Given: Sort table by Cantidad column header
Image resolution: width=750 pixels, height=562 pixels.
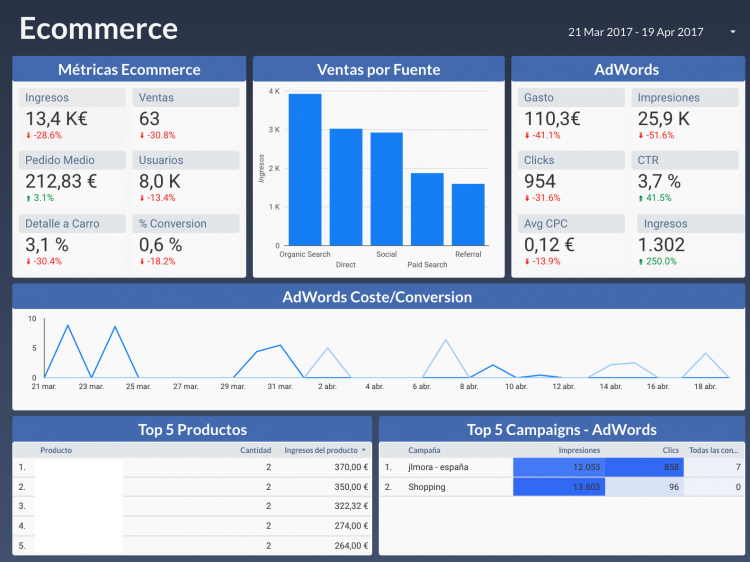Looking at the screenshot, I should click(x=255, y=450).
